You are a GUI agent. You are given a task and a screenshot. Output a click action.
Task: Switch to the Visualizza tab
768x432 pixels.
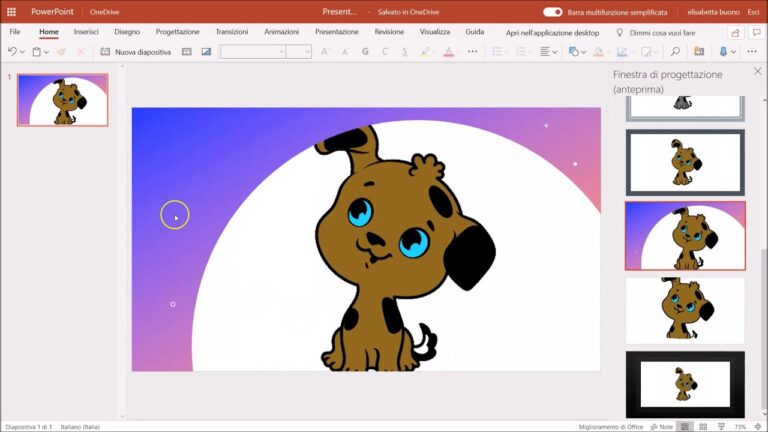(434, 32)
